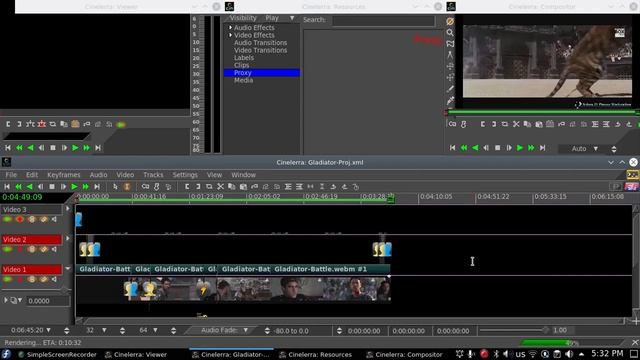Open the Auto zoom dropdown in Compositor
Viewport: 640px width, 360px height.
[596, 149]
